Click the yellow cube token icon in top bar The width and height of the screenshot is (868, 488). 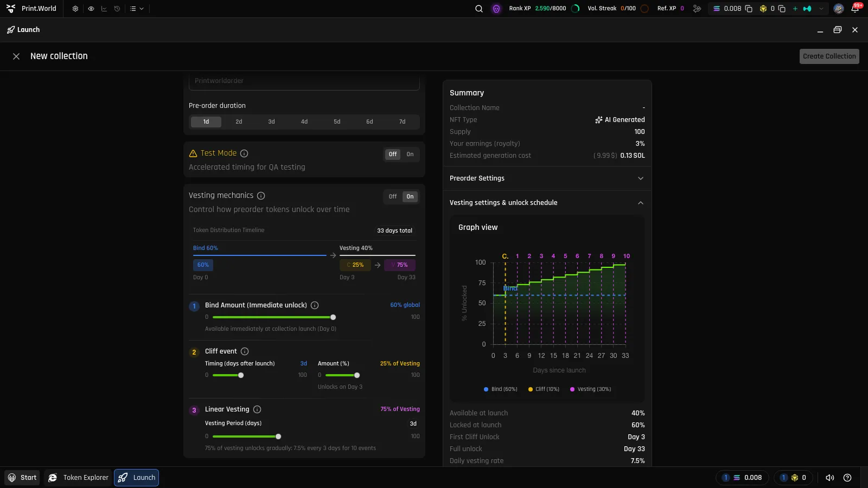pos(763,9)
